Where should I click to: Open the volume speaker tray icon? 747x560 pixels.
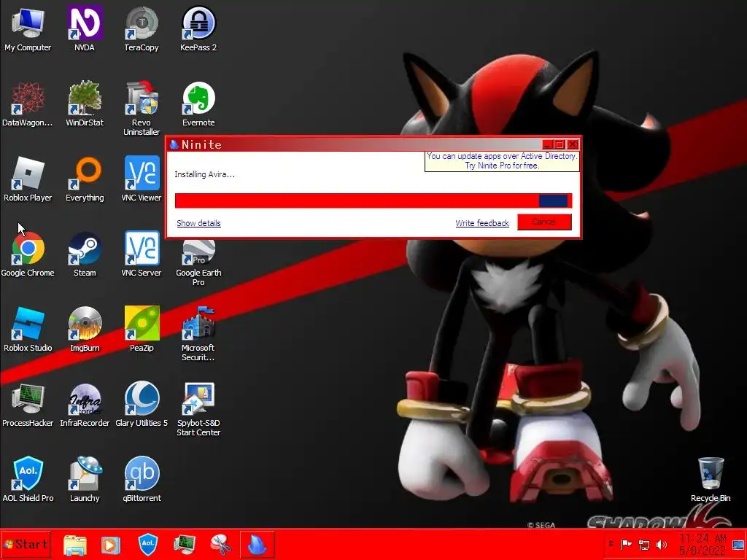[661, 544]
